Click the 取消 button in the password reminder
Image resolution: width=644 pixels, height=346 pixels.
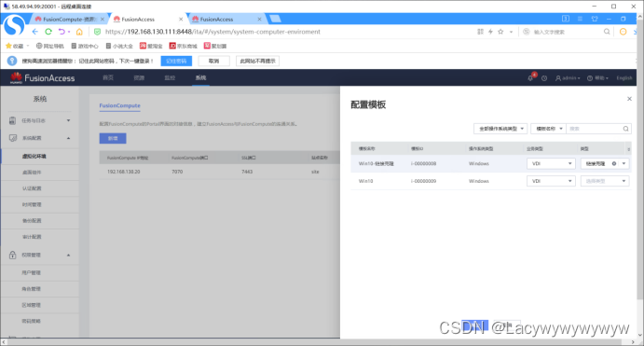point(213,61)
